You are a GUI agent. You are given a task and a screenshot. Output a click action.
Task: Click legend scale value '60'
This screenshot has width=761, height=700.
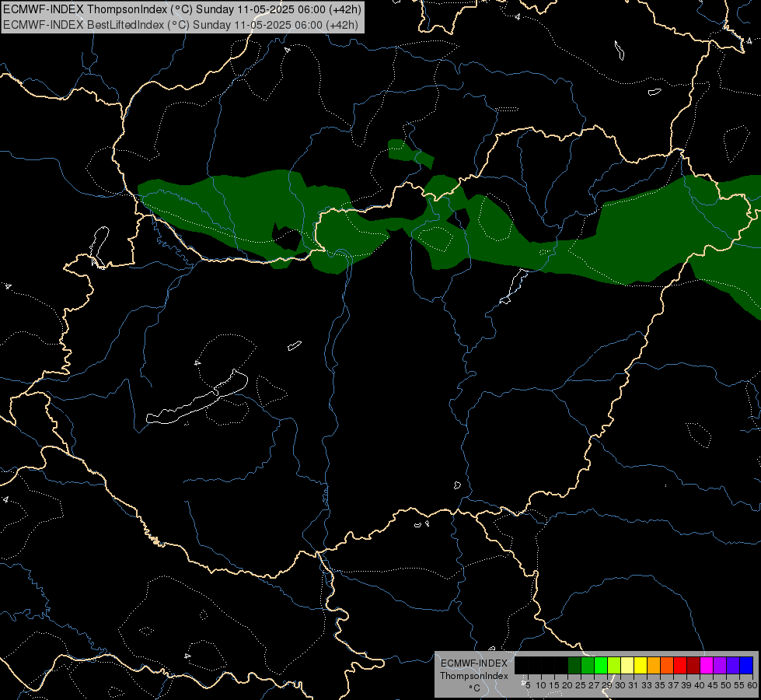coord(752,685)
